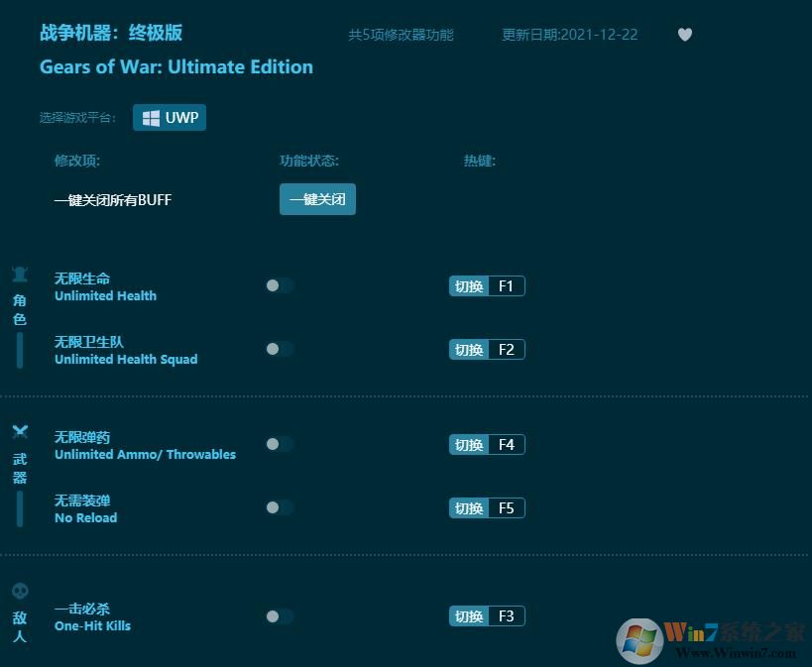Click the No Reload label
This screenshot has width=812, height=667.
coord(86,518)
